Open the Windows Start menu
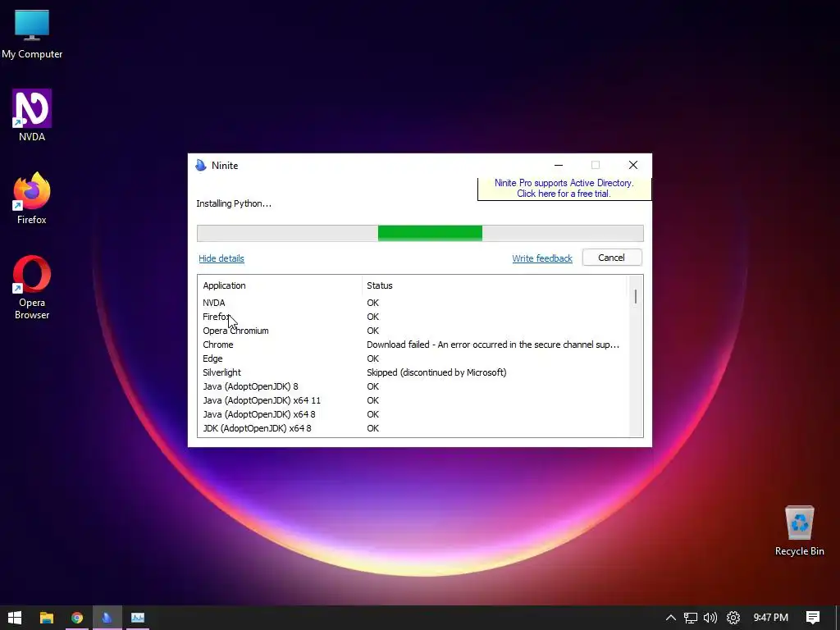Image resolution: width=840 pixels, height=630 pixels. (15, 618)
